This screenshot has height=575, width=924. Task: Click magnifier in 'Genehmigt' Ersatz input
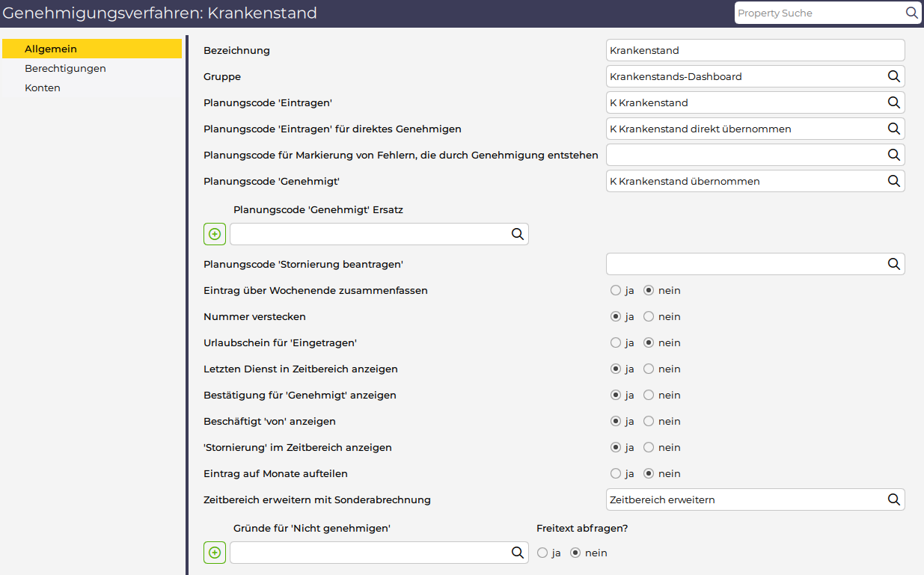[517, 234]
